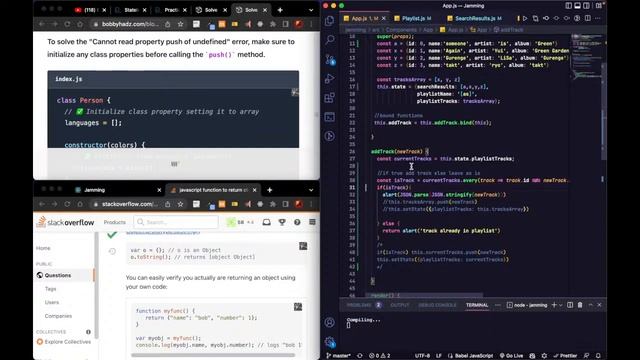
Task: Click back arrow in stackoverflow browser window
Action: 42,204
